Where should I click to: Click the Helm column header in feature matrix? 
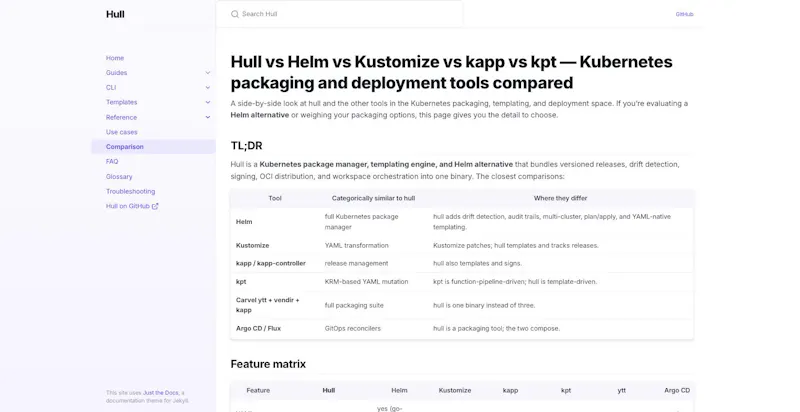click(x=399, y=391)
